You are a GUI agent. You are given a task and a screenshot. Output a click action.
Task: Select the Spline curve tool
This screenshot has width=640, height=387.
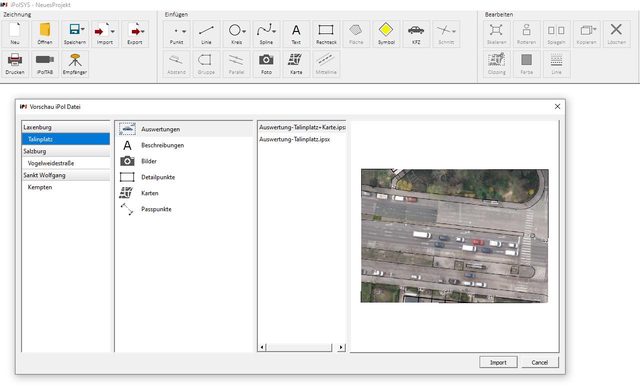[266, 33]
